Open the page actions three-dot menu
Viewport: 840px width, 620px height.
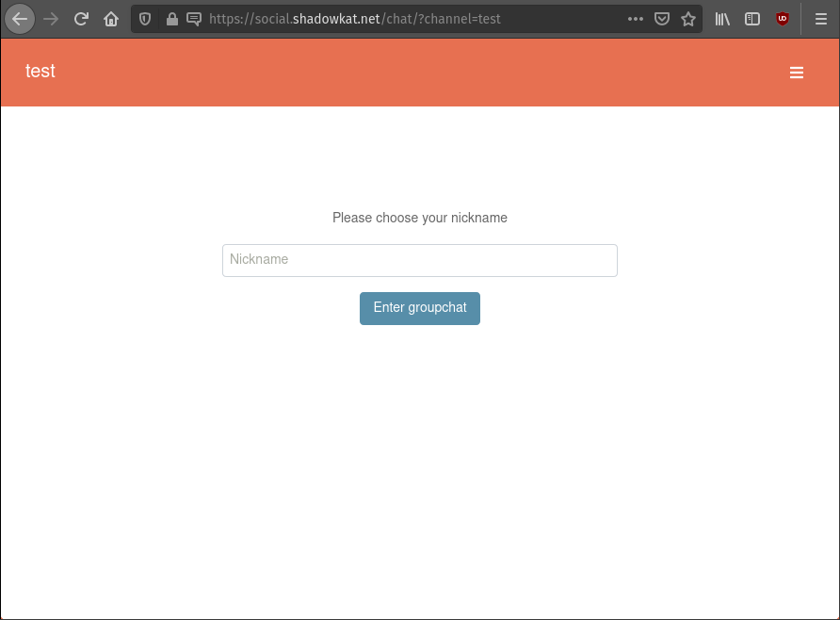pyautogui.click(x=636, y=19)
